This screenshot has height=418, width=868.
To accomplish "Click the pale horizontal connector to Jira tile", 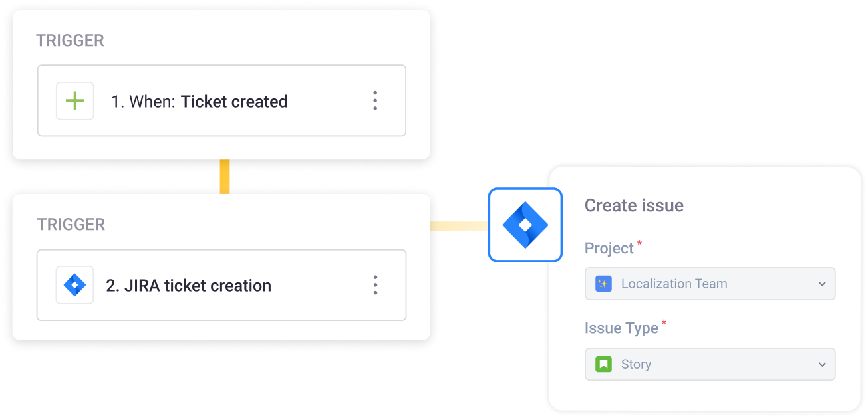I will click(459, 226).
